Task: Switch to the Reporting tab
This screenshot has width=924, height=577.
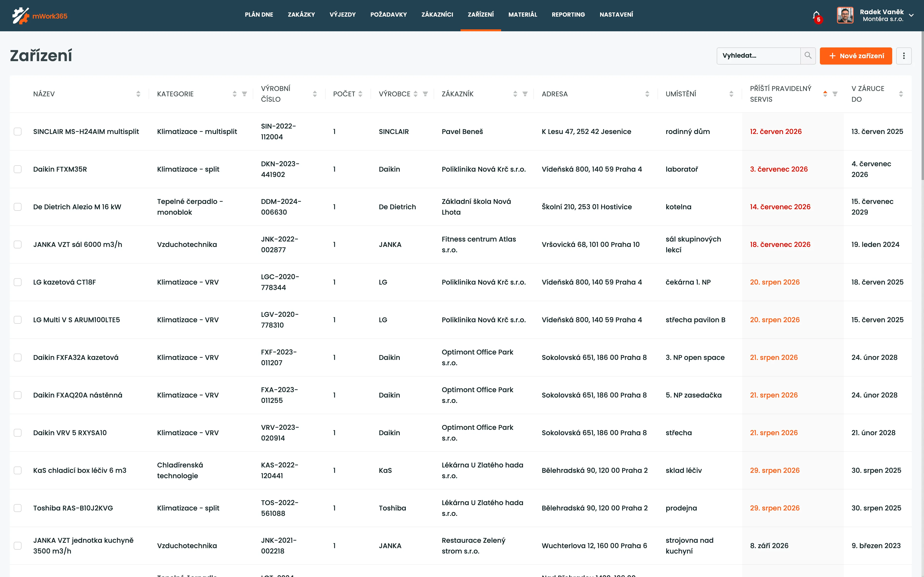Action: pyautogui.click(x=568, y=14)
